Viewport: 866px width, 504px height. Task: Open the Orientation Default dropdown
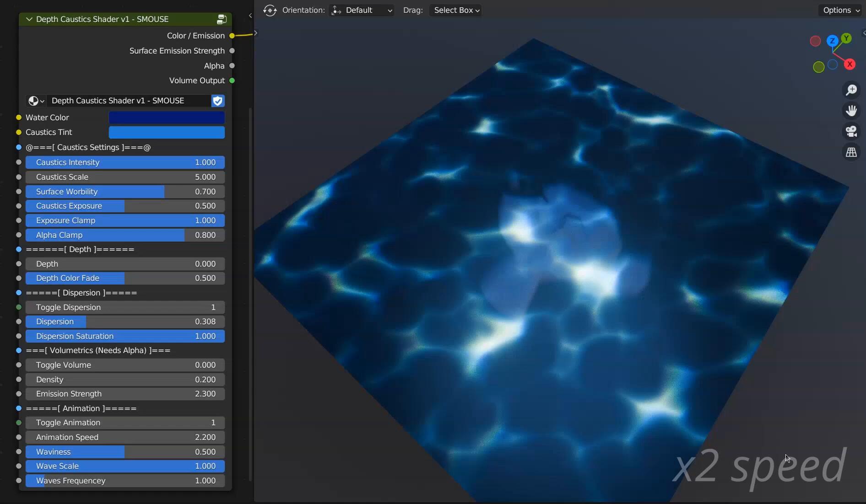click(x=362, y=10)
